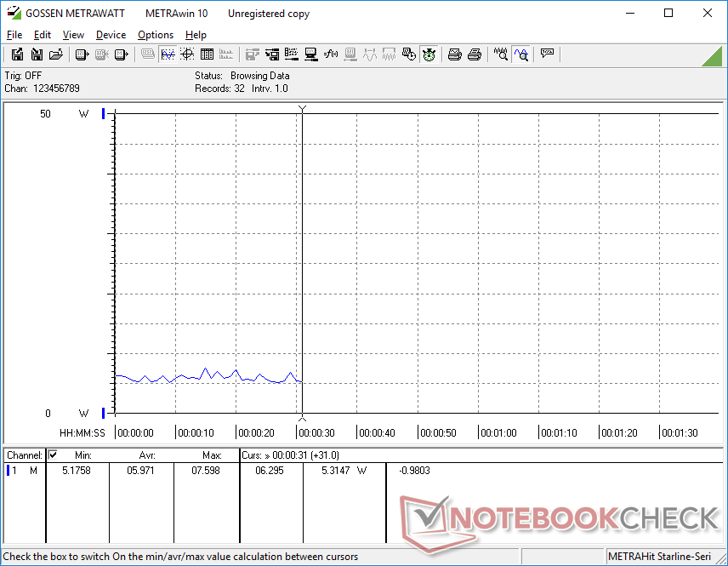Viewport: 728px width, 566px height.
Task: Switch to the data table view icon
Action: pos(207,54)
